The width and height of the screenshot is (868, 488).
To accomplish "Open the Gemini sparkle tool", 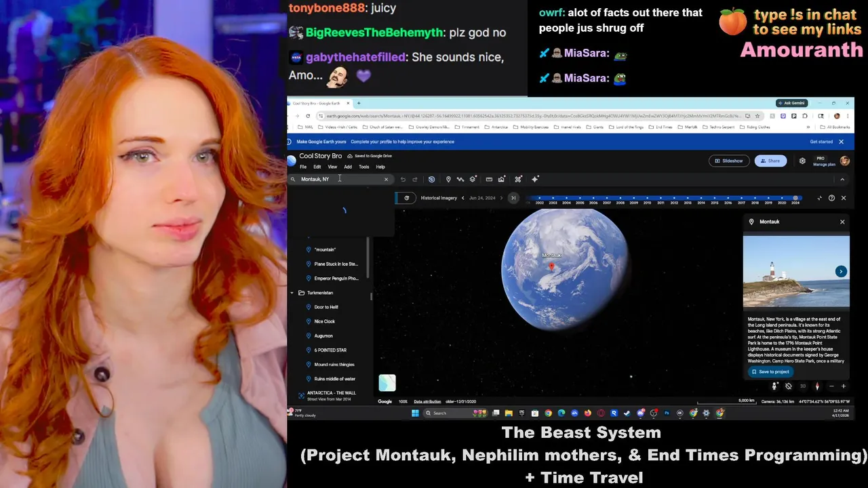I will coord(535,179).
